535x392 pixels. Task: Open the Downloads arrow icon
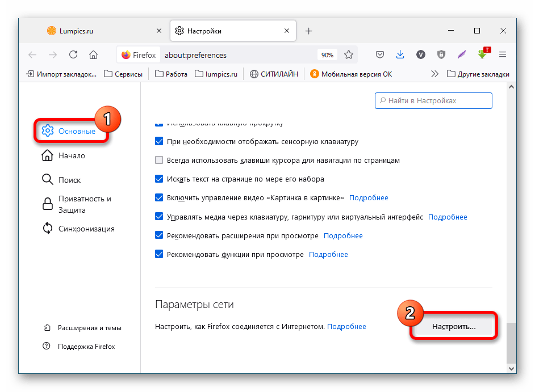tap(400, 54)
